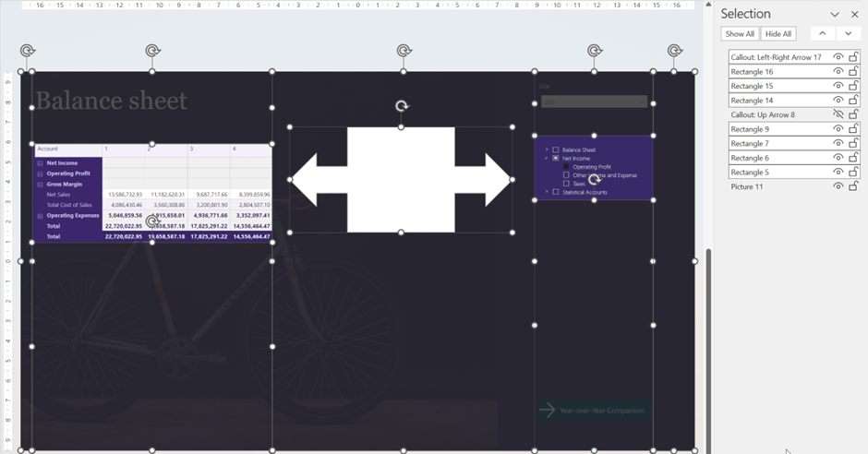Toggle visibility of Picture 11
The image size is (868, 454).
(838, 186)
